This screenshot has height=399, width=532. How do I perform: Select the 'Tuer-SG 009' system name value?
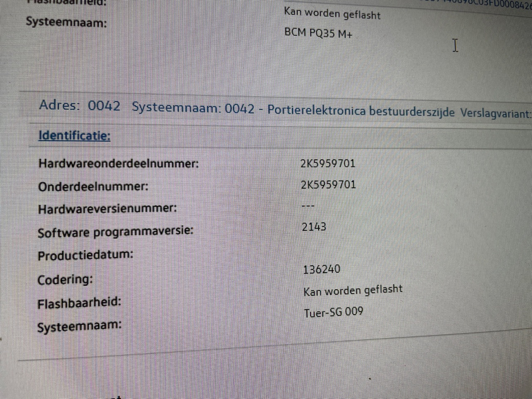tap(333, 312)
